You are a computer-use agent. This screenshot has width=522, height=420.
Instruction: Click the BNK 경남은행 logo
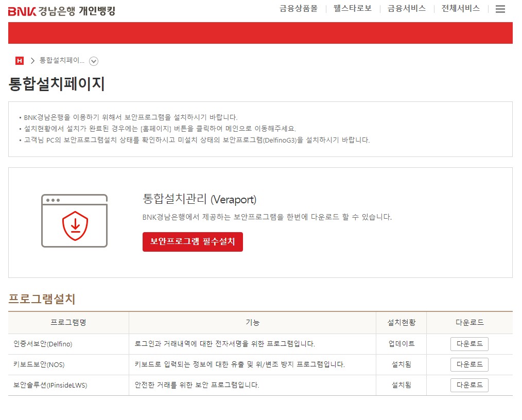pyautogui.click(x=42, y=11)
